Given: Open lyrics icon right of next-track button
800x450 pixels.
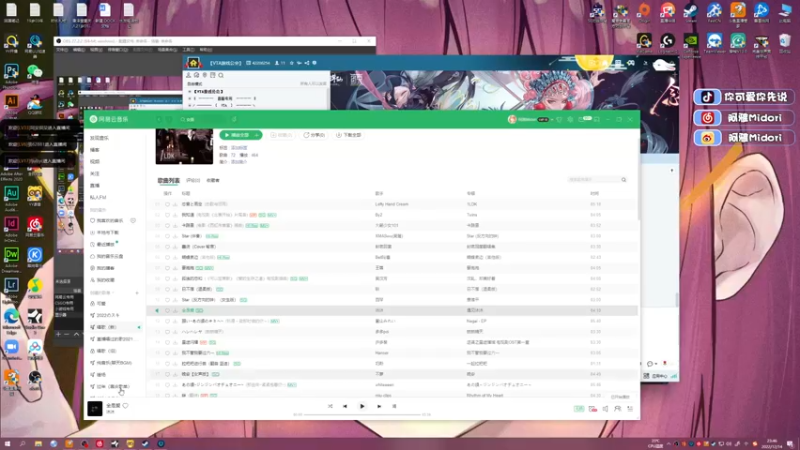Looking at the screenshot, I should click(394, 406).
